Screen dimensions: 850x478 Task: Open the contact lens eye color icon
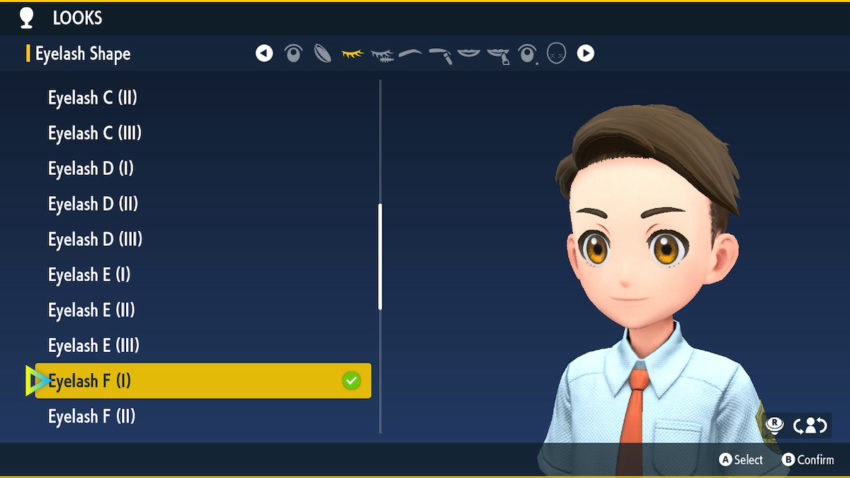pos(323,53)
